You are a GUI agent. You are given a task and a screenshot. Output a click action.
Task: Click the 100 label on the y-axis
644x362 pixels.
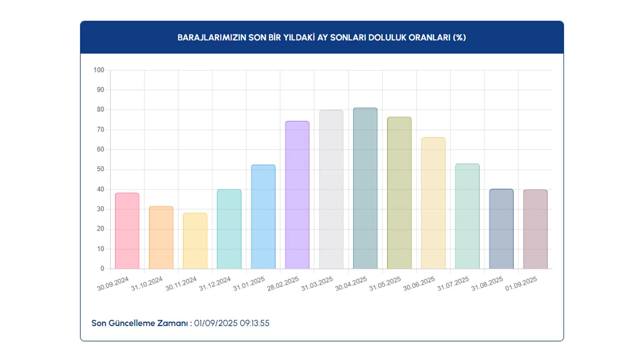[99, 70]
